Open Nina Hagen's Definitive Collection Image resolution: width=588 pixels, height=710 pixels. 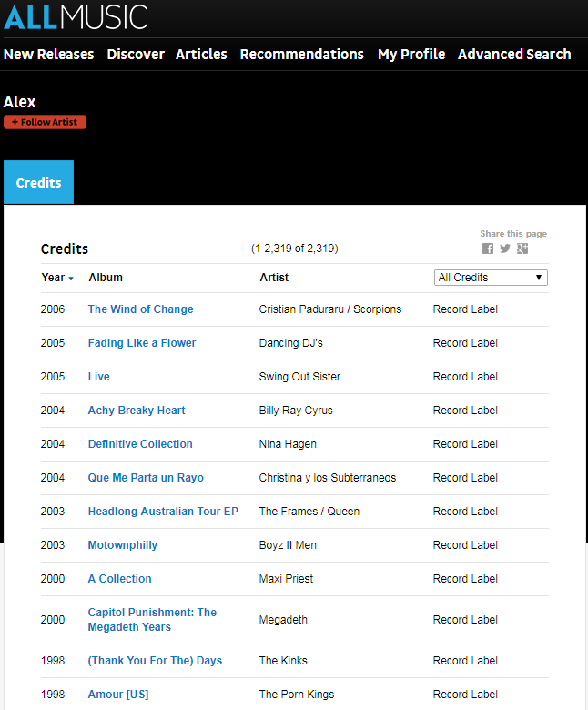140,444
